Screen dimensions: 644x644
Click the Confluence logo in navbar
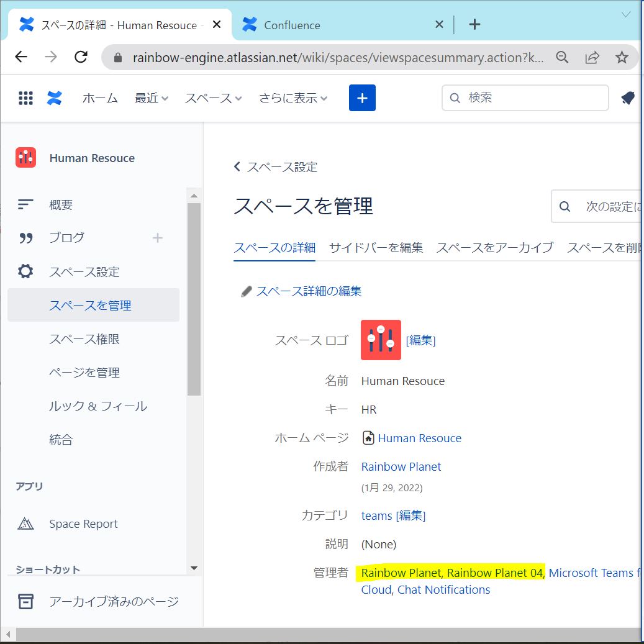tap(55, 98)
